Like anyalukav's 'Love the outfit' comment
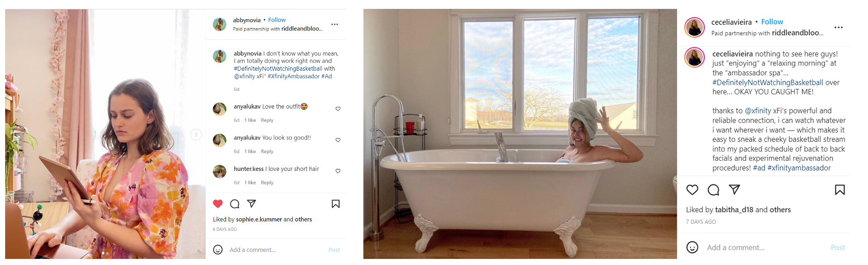 click(x=338, y=109)
